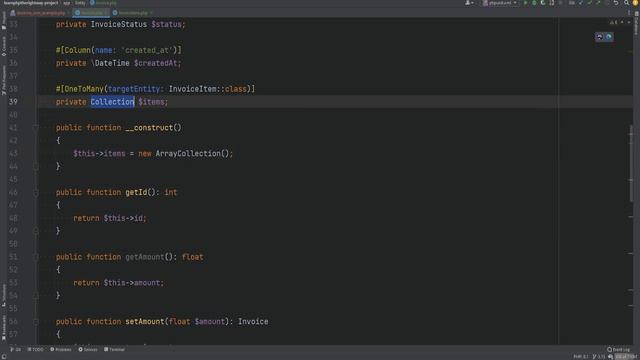Click the PHP language level status entry
The image size is (640, 360).
click(x=581, y=357)
